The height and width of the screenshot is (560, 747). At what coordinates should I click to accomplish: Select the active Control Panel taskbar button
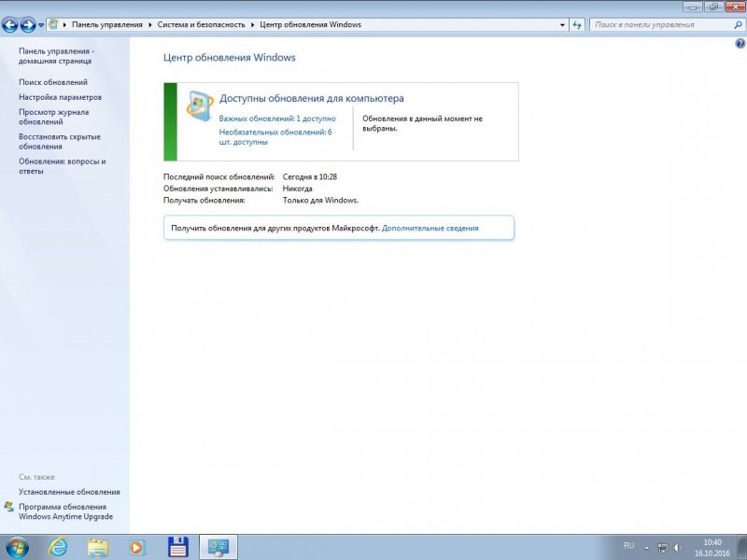218,547
